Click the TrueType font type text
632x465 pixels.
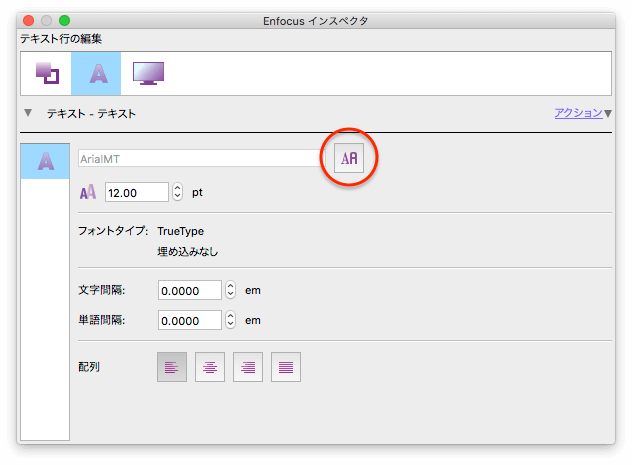click(181, 231)
